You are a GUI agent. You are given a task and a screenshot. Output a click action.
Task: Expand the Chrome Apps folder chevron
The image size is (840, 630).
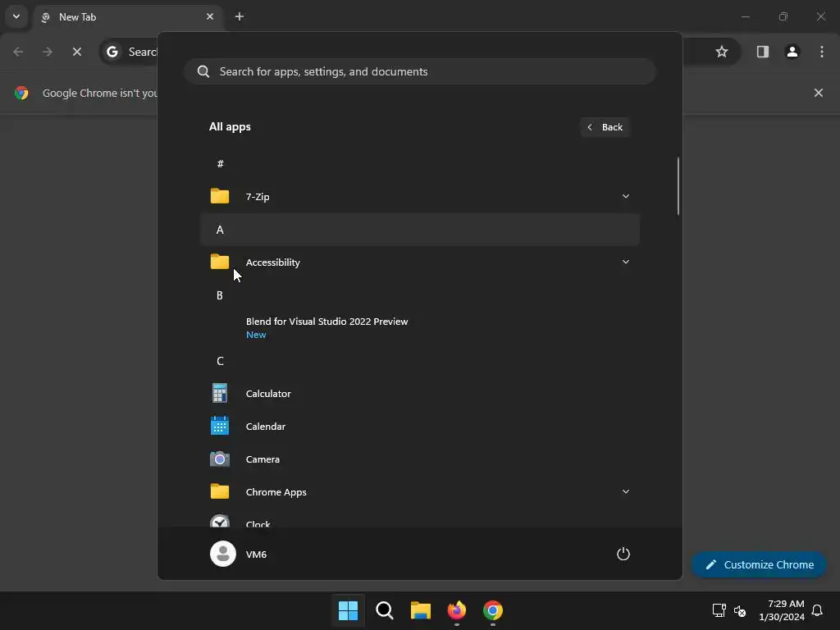pyautogui.click(x=625, y=491)
